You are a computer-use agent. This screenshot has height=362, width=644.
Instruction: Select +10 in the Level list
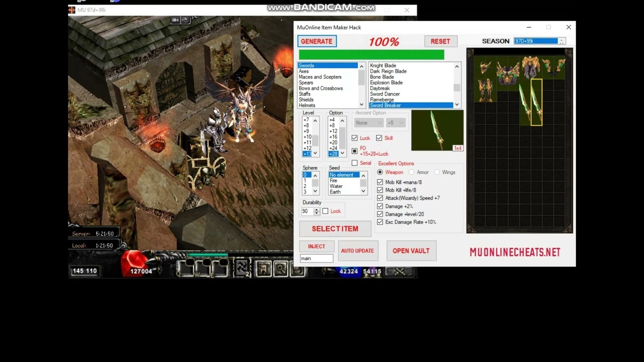tap(307, 137)
